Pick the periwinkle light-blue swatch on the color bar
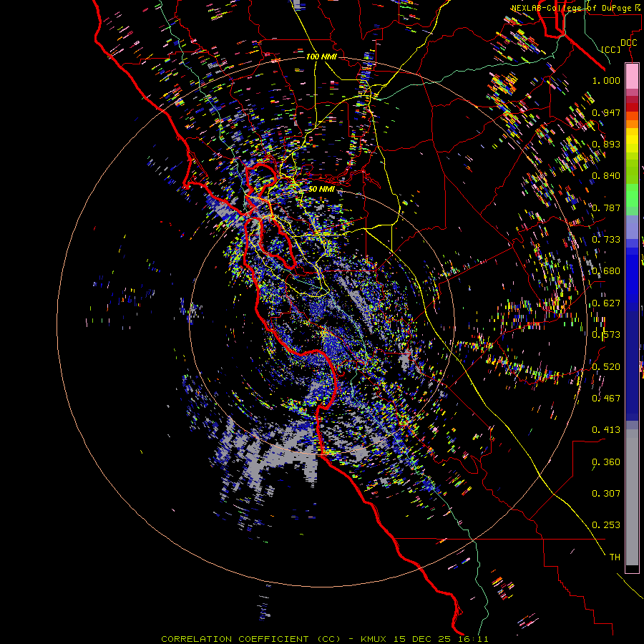This screenshot has height=644, width=644. [632, 228]
